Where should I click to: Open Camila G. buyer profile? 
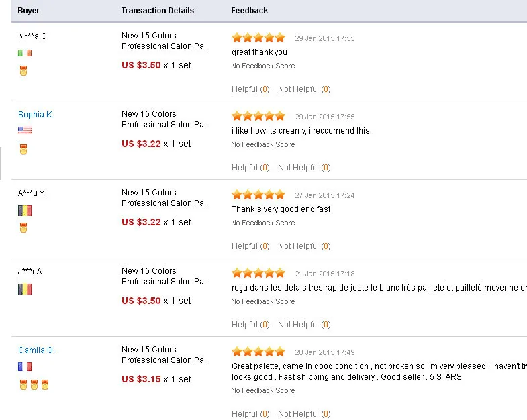(x=36, y=350)
